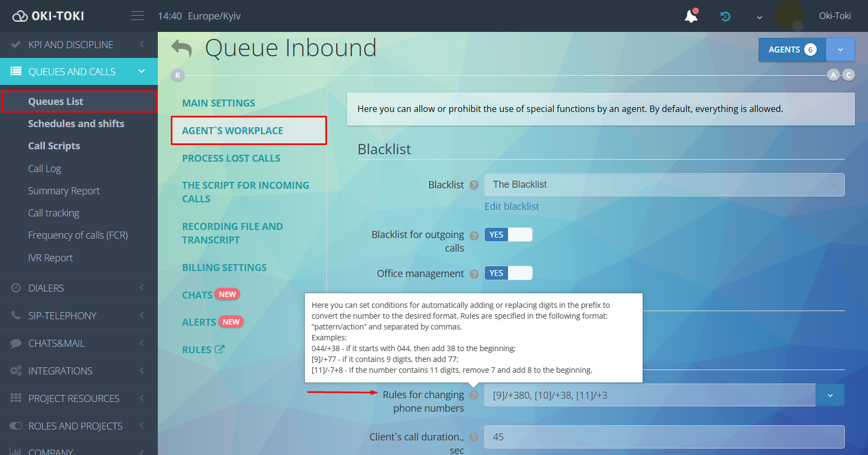Image resolution: width=868 pixels, height=455 pixels.
Task: Click help icon for Client's call duration
Action: (x=474, y=437)
